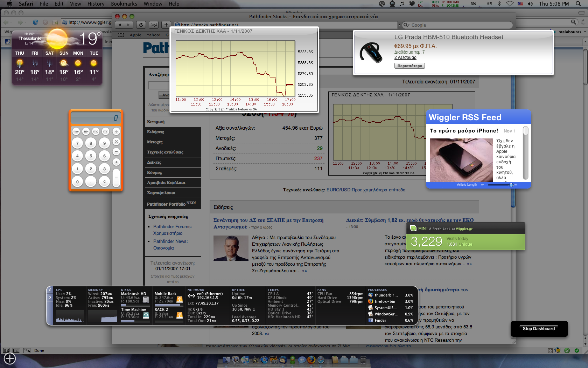
Task: Click the calculator minus key
Action: [116, 152]
